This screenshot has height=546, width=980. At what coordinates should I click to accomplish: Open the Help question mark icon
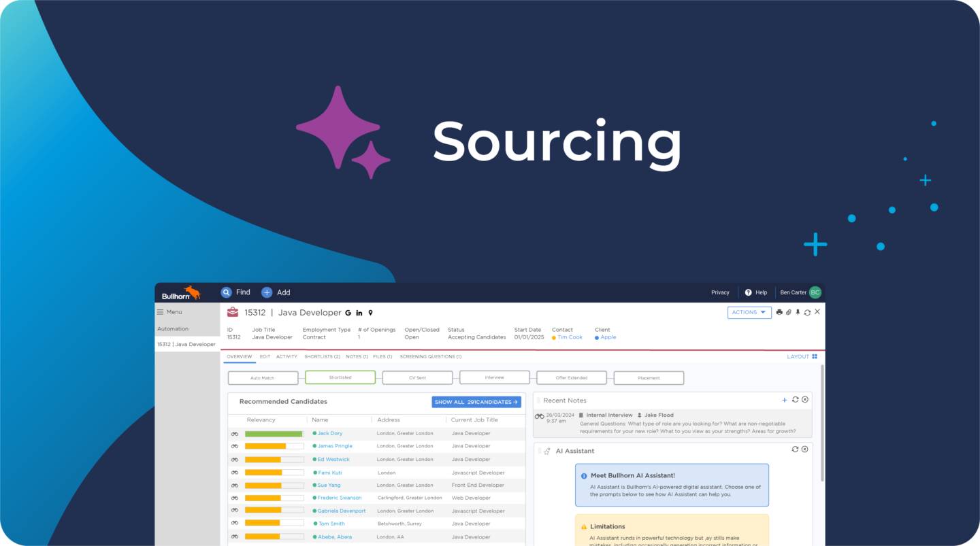[749, 292]
